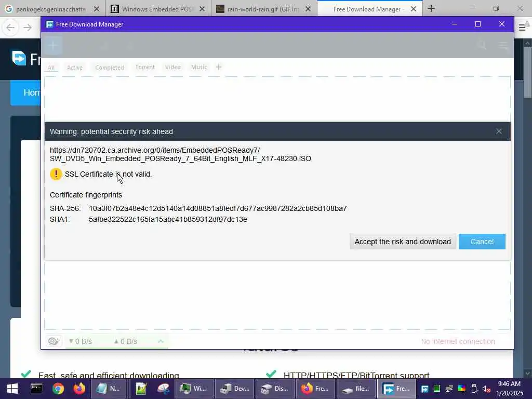
Task: Close the Windows Embedded POS browser tab
Action: (202, 9)
